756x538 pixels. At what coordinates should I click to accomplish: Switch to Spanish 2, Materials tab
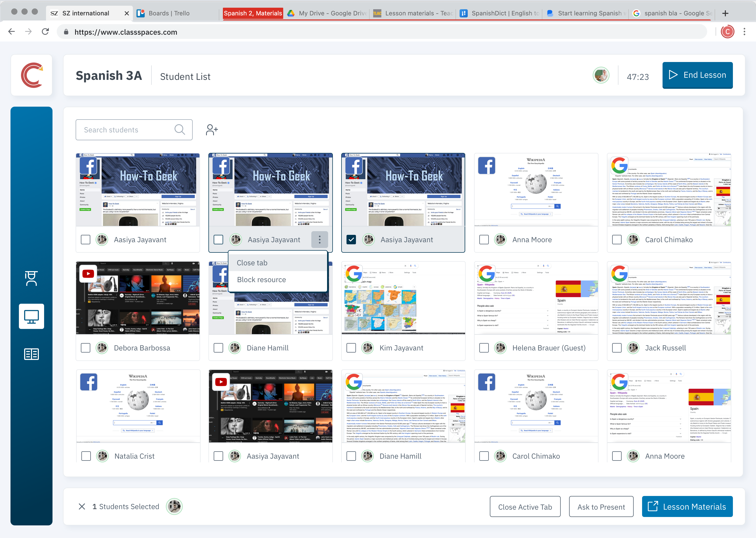[253, 13]
